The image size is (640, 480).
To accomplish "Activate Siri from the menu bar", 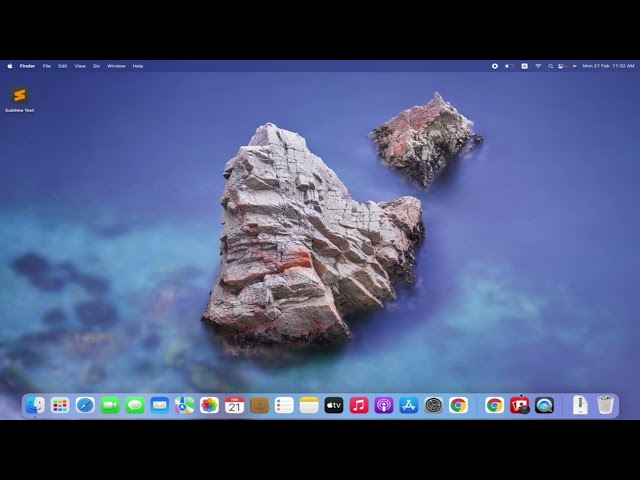I will 574,66.
